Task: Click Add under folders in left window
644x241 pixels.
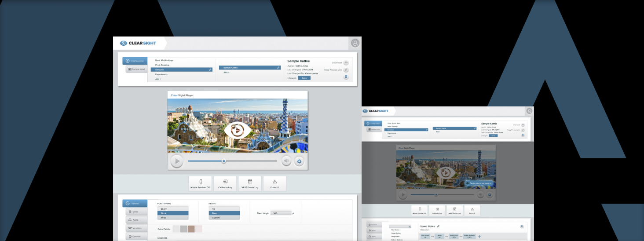Action: (x=158, y=79)
